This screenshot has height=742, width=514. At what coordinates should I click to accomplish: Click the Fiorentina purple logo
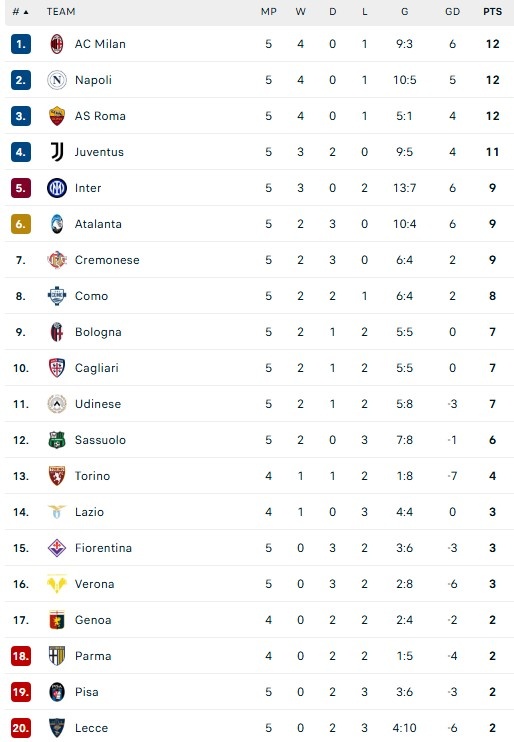57,548
